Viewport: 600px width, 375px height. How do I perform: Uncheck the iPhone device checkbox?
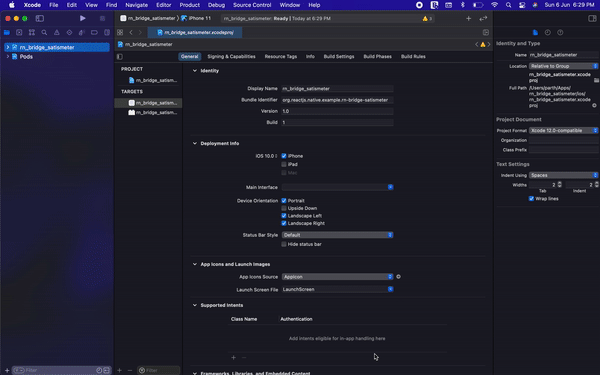284,156
